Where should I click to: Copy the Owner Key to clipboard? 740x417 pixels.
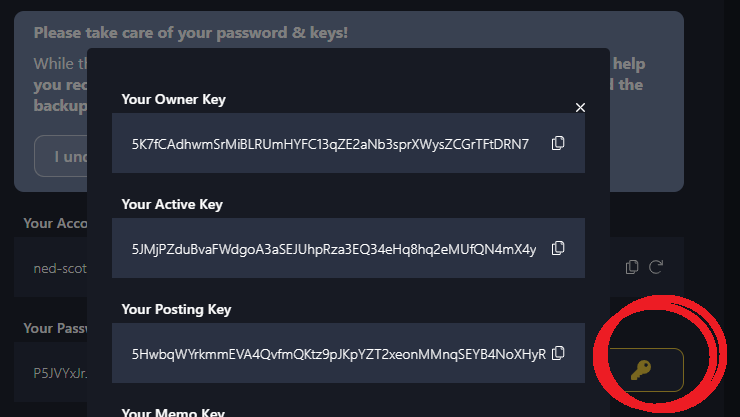click(558, 143)
